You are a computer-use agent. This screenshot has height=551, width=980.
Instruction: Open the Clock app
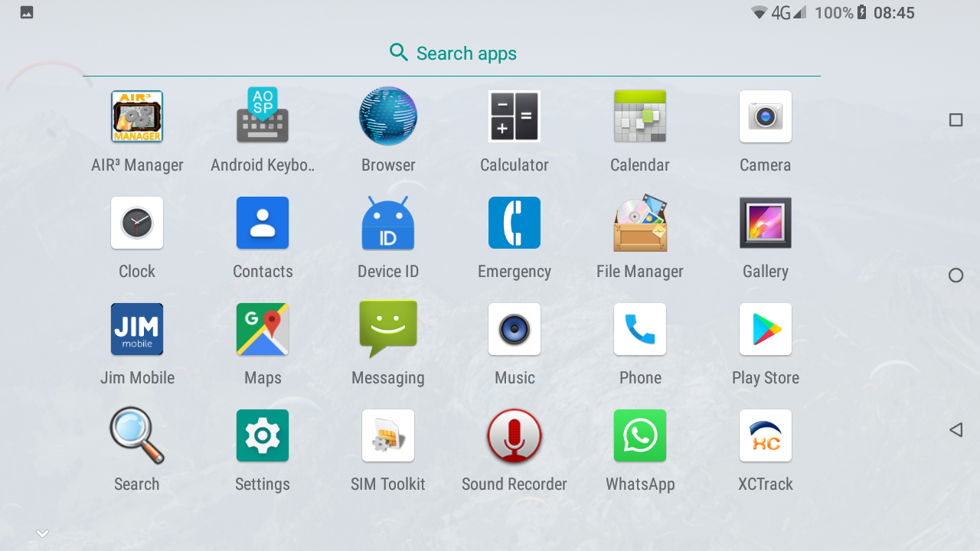point(137,223)
